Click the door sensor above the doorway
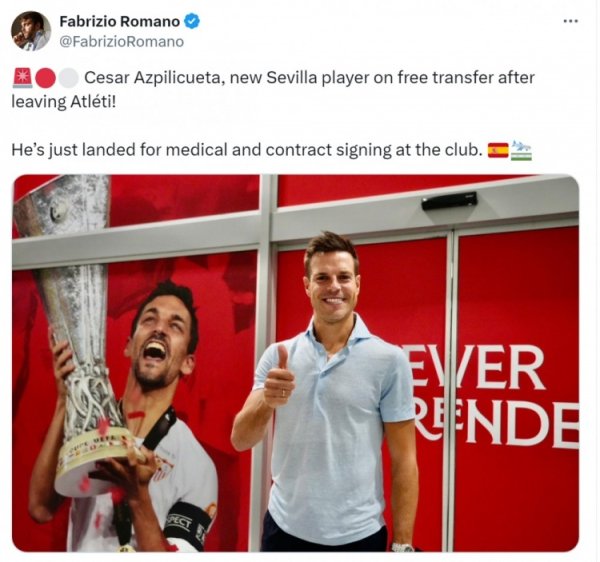Screen dimensions: 600x562 click(449, 201)
